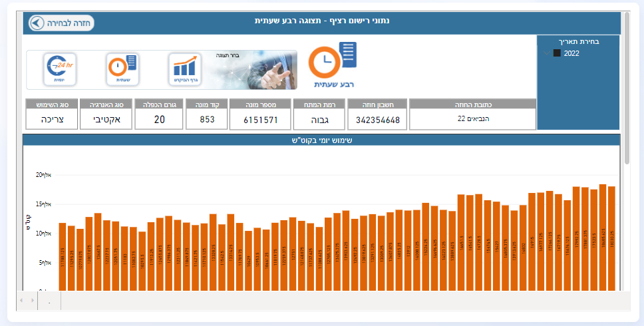The height and width of the screenshot is (326, 644).
Task: Click the usage type card צריכה
Action: 51,120
